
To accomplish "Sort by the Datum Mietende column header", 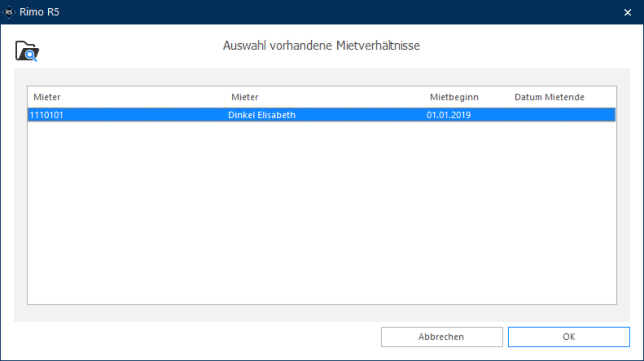I will [549, 97].
